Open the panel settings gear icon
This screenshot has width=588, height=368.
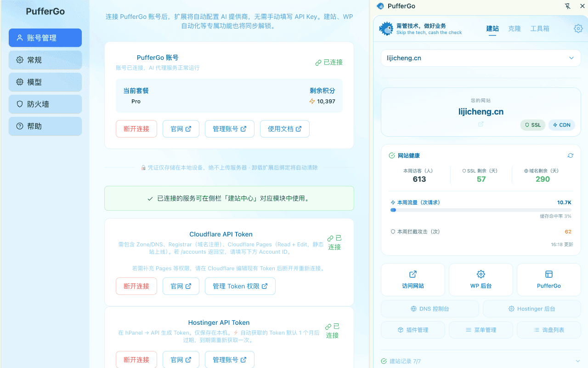coord(578,29)
